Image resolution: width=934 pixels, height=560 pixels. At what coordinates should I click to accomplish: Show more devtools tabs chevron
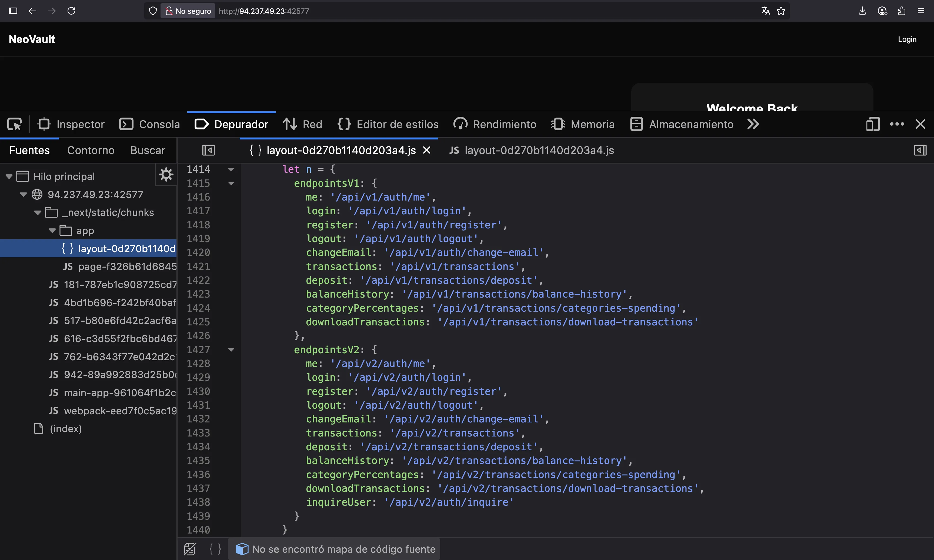pyautogui.click(x=753, y=124)
